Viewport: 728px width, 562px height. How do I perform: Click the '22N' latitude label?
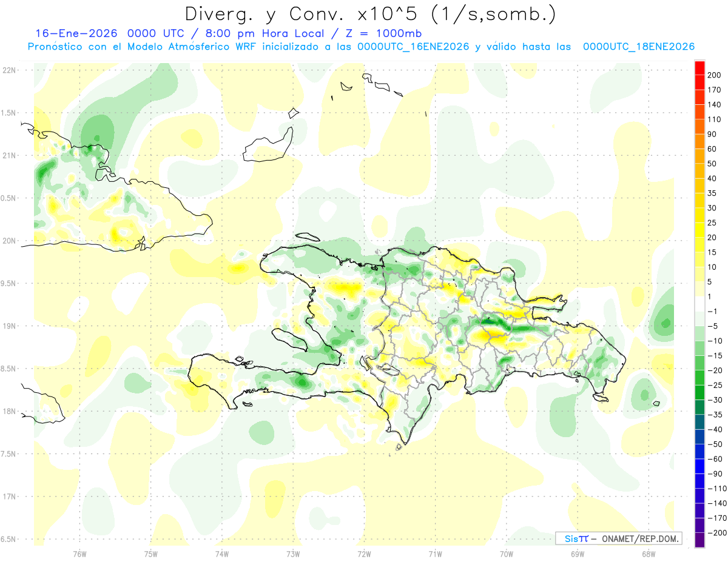click(9, 70)
